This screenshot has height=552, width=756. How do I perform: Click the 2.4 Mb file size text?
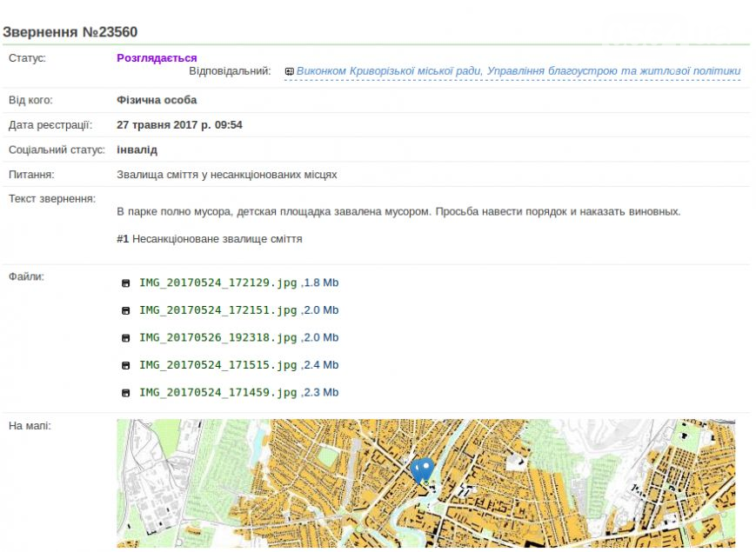[x=321, y=365]
